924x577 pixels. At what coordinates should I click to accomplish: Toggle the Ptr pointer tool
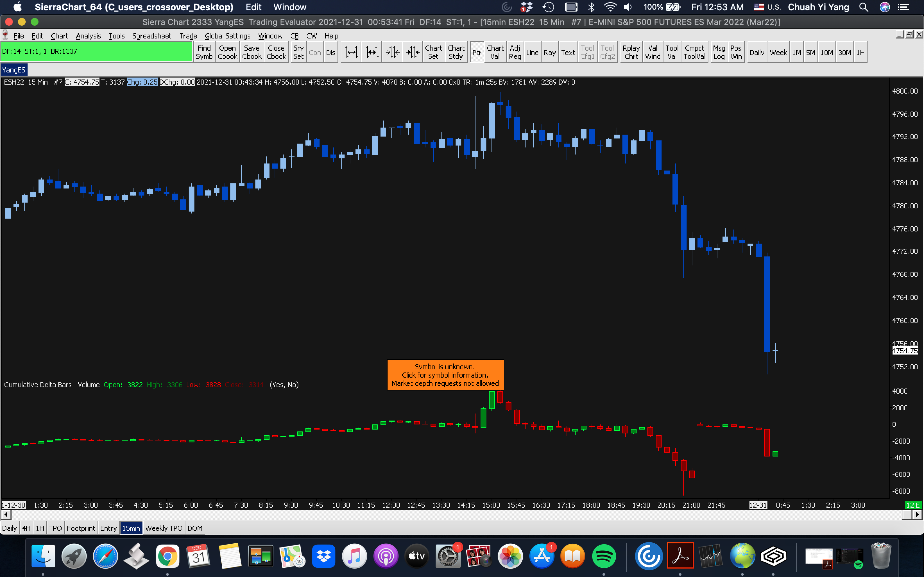(476, 52)
